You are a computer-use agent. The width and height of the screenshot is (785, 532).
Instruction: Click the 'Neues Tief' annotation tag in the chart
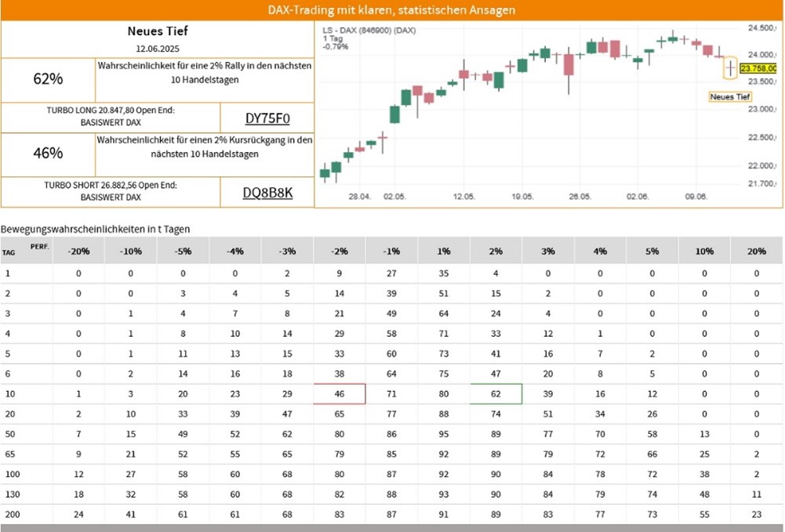[x=730, y=97]
